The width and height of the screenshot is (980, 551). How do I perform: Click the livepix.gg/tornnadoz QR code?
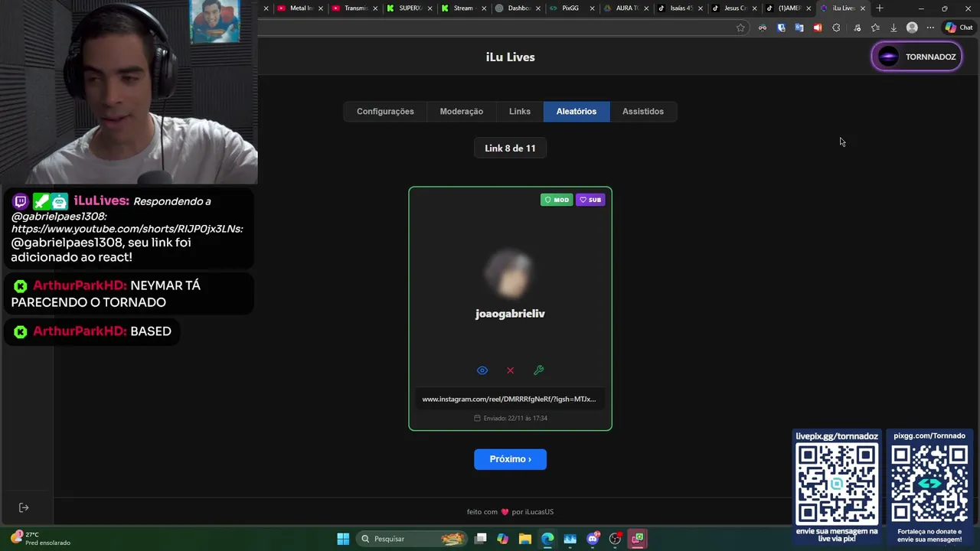(837, 484)
